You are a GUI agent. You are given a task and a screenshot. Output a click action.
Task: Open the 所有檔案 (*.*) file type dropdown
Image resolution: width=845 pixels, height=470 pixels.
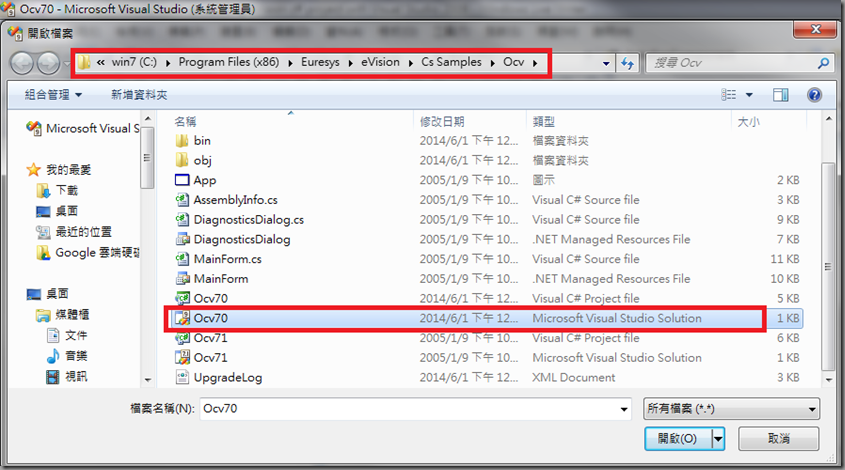(731, 409)
